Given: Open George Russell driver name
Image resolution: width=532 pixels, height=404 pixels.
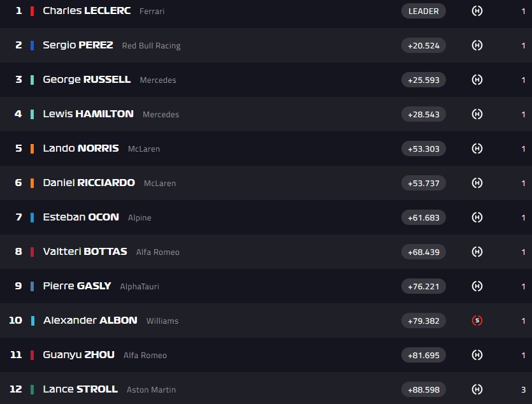Looking at the screenshot, I should coord(87,80).
